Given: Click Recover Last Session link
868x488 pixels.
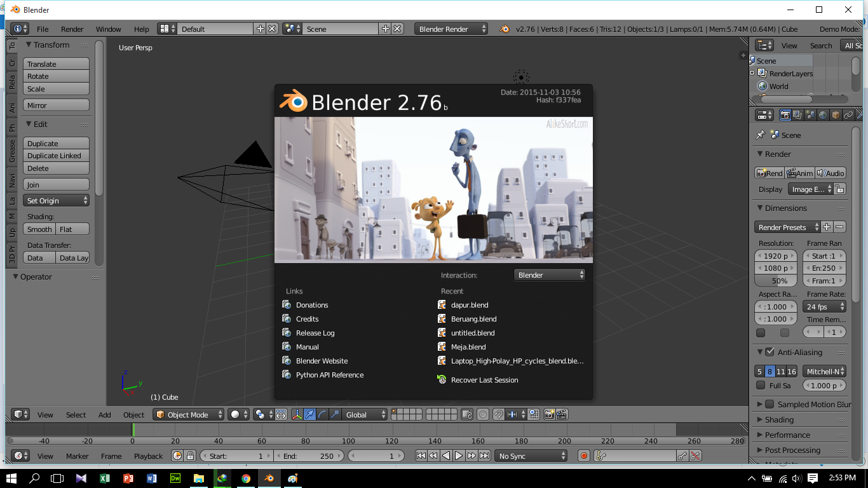Looking at the screenshot, I should pos(484,380).
